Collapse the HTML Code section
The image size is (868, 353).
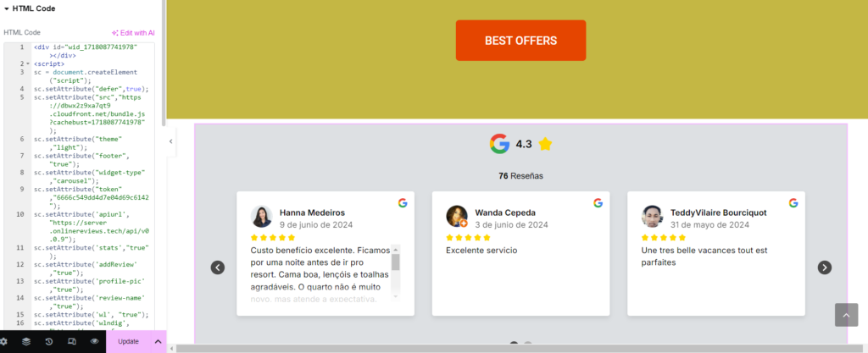click(x=7, y=8)
